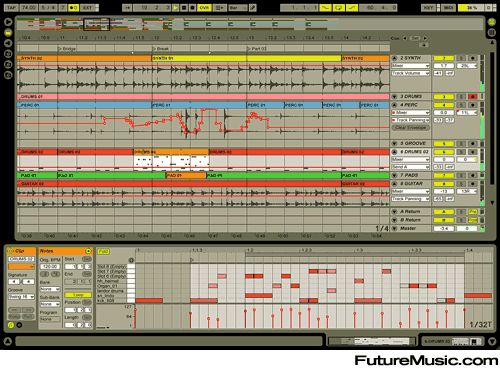Viewport: 500px width, 370px height.
Task: Toggle the clip Loop button
Action: tap(78, 295)
